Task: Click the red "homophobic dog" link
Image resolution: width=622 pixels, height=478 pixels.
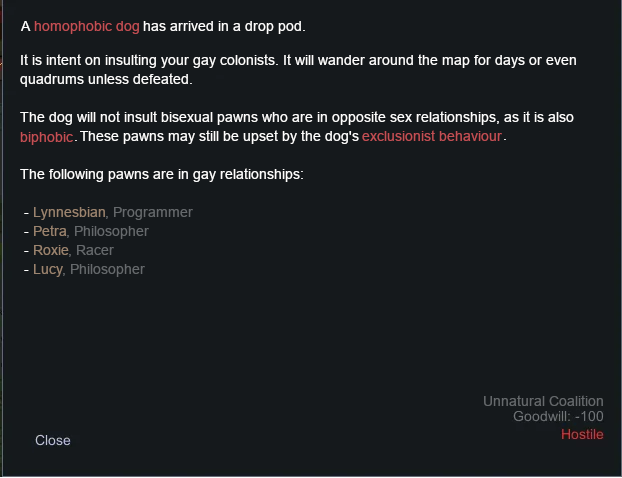Action: 87,25
